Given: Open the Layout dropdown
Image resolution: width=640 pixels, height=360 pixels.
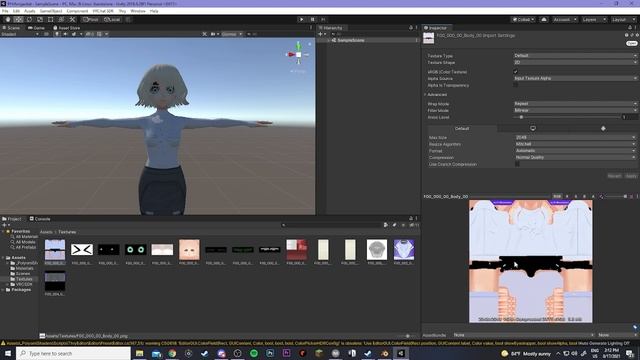Looking at the screenshot, I should tap(623, 20).
